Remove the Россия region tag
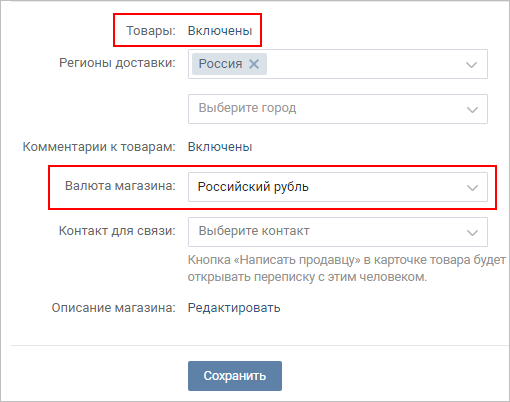Screen dimensions: 510x402 click(x=254, y=64)
